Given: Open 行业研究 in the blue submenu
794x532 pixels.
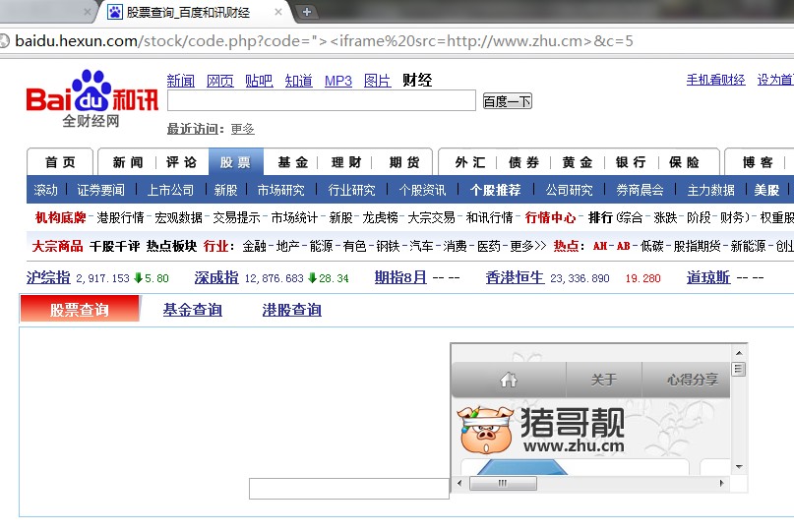Looking at the screenshot, I should (x=351, y=190).
